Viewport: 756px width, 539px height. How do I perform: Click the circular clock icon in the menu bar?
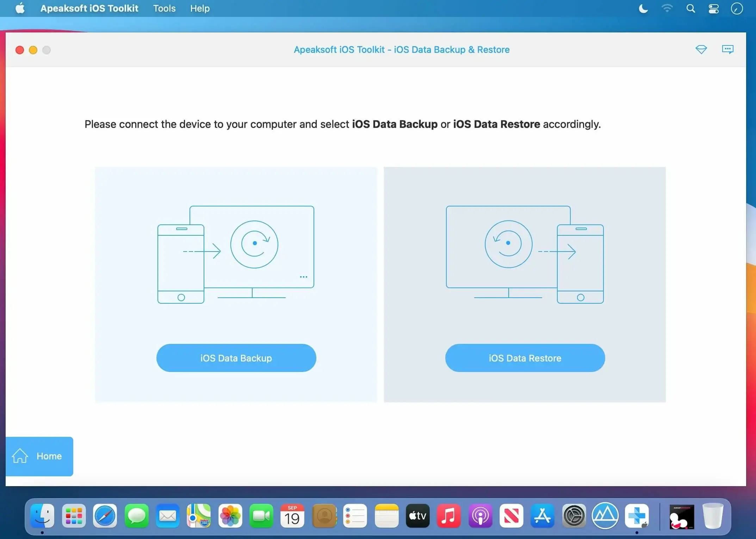pyautogui.click(x=737, y=8)
